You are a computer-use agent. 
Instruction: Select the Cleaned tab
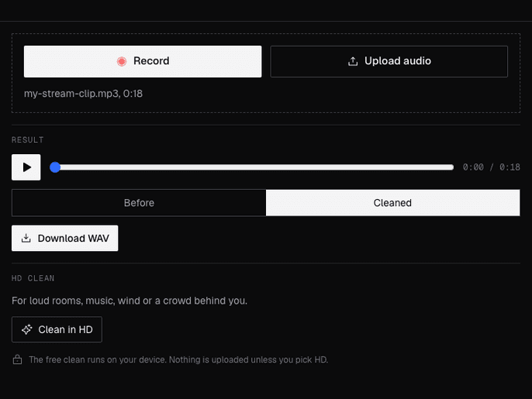pos(392,203)
